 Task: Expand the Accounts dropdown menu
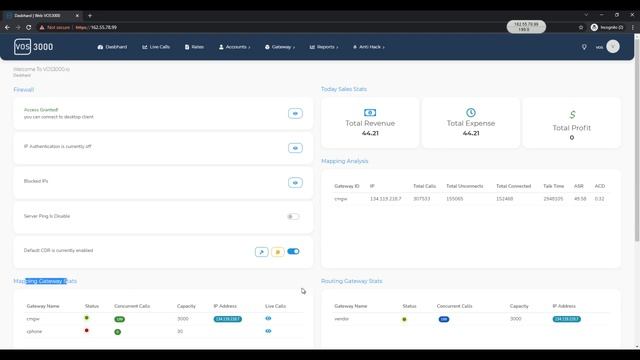point(235,47)
